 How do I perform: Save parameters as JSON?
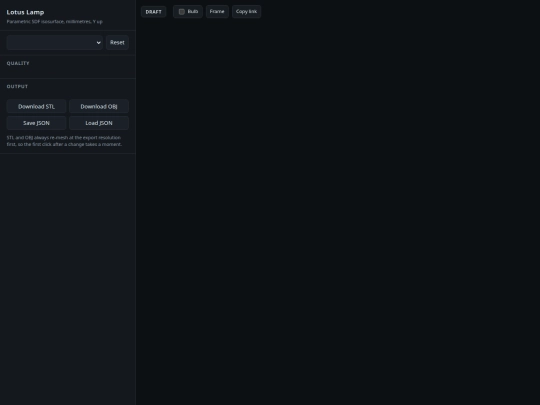coord(36,123)
